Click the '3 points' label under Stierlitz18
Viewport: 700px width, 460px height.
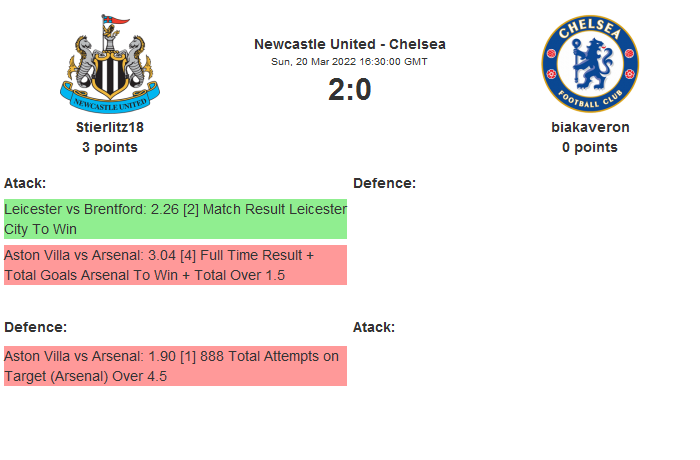pyautogui.click(x=110, y=147)
